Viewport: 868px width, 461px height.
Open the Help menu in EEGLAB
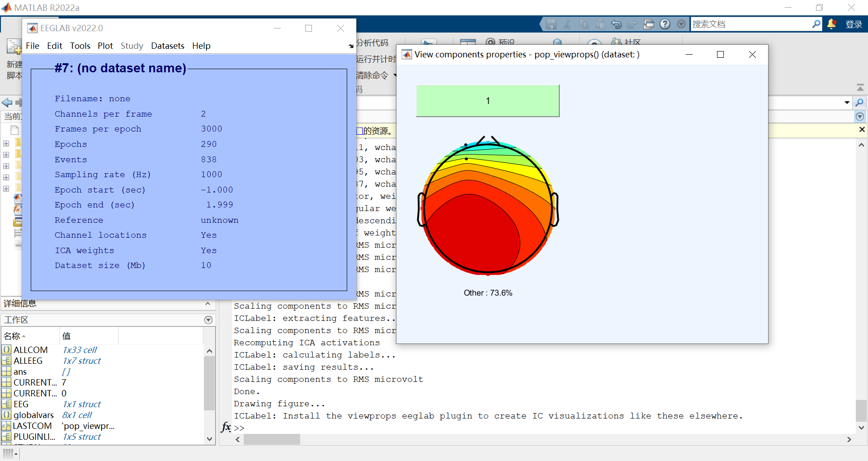(x=201, y=46)
